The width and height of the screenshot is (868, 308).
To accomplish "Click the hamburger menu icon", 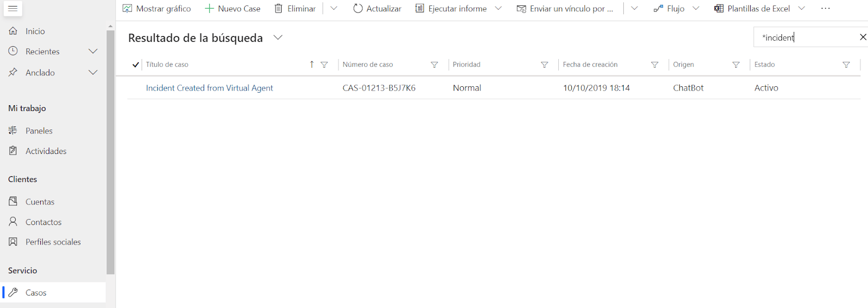I will coord(13,9).
